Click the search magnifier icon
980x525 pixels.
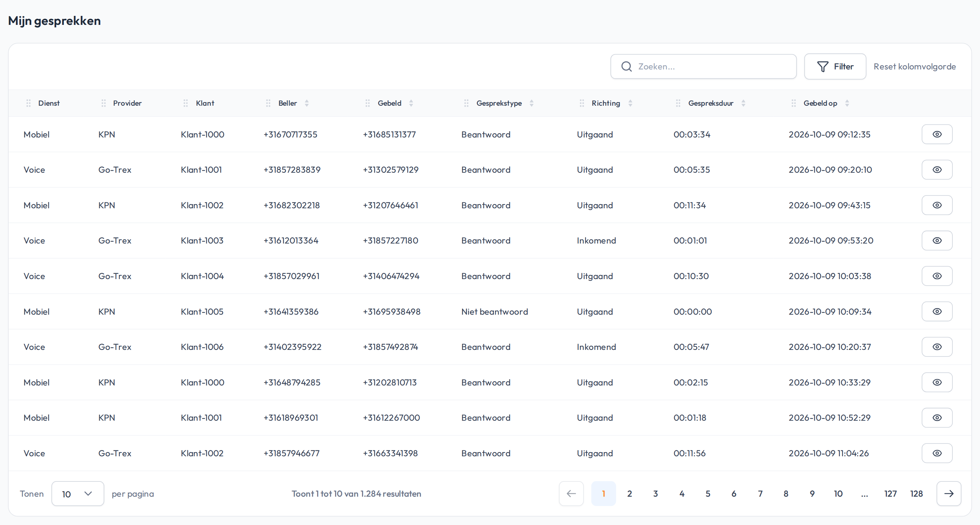(x=626, y=67)
